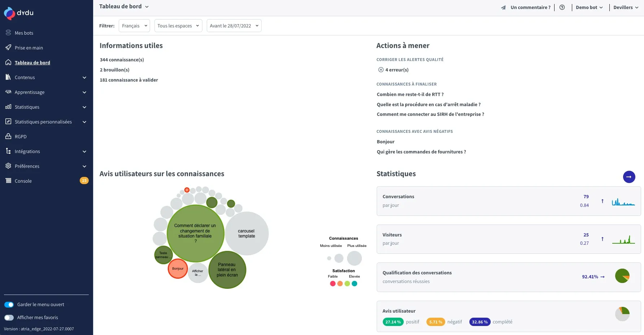
Task: Click the carousel template bubble
Action: [247, 234]
